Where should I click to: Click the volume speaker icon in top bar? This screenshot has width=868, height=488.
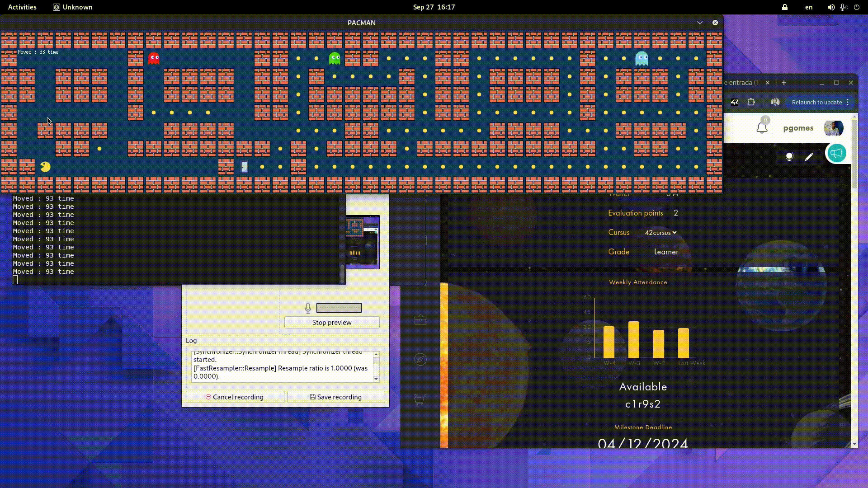[x=831, y=7]
